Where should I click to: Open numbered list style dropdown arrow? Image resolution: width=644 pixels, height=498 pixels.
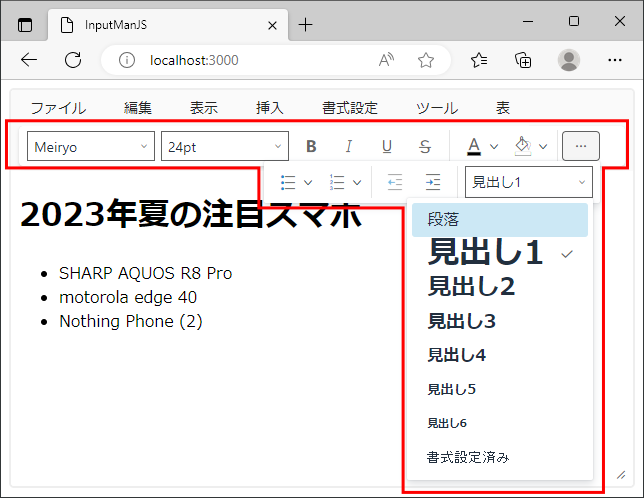pyautogui.click(x=357, y=182)
